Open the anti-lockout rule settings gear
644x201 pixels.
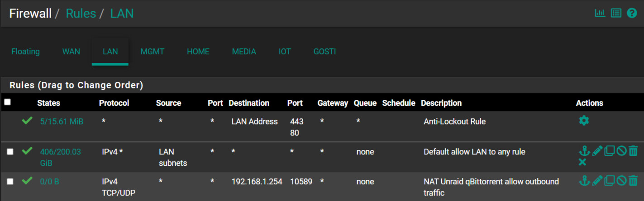coord(584,121)
